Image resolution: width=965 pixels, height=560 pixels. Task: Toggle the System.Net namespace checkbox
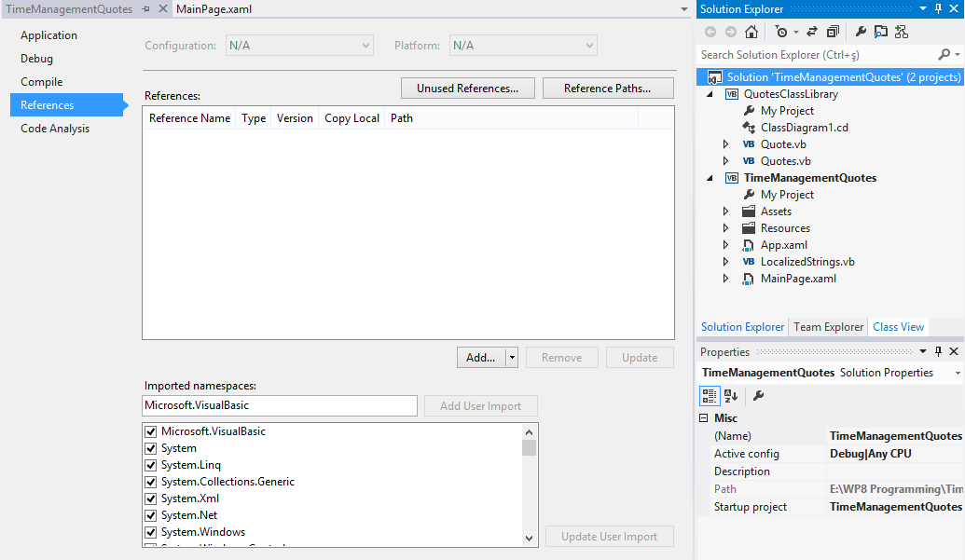151,515
